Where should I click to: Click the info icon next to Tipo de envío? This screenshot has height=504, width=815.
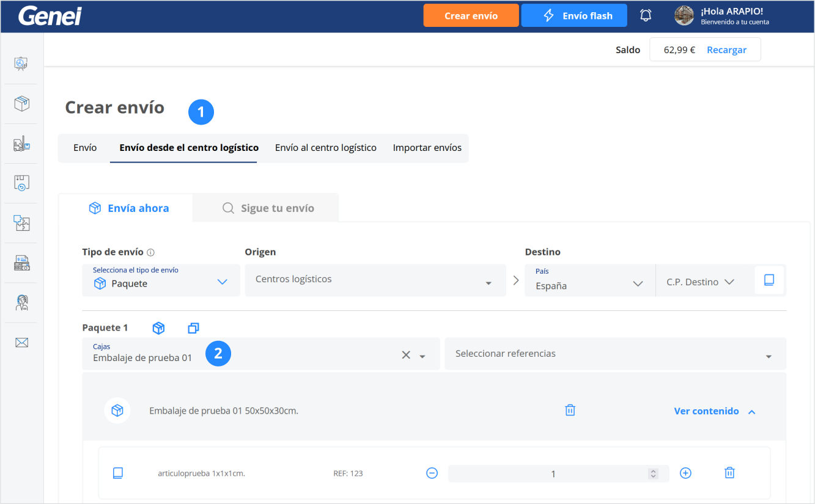coord(151,252)
